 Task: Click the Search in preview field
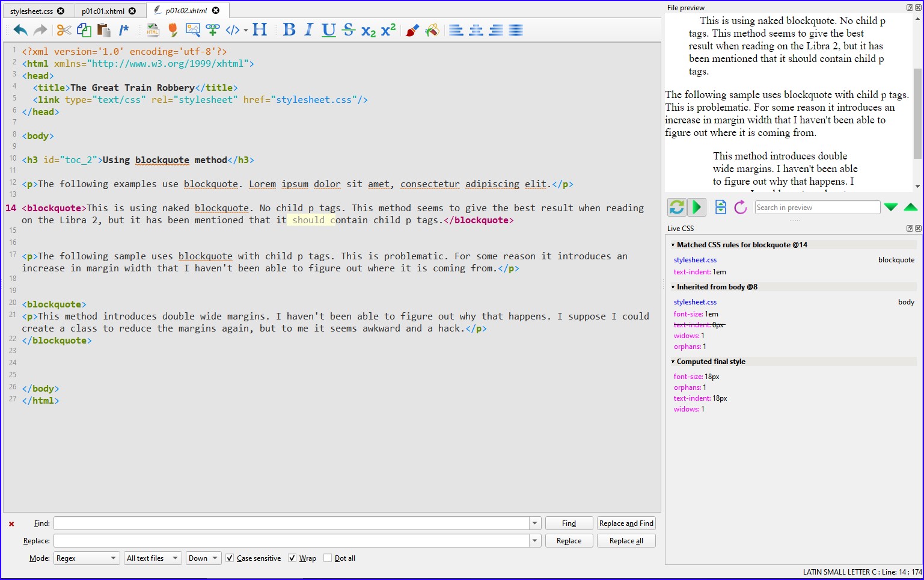pyautogui.click(x=817, y=208)
